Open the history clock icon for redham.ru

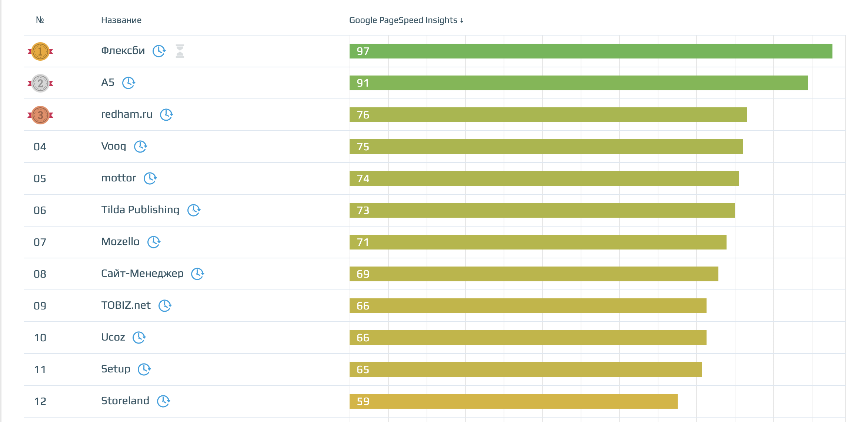click(166, 115)
